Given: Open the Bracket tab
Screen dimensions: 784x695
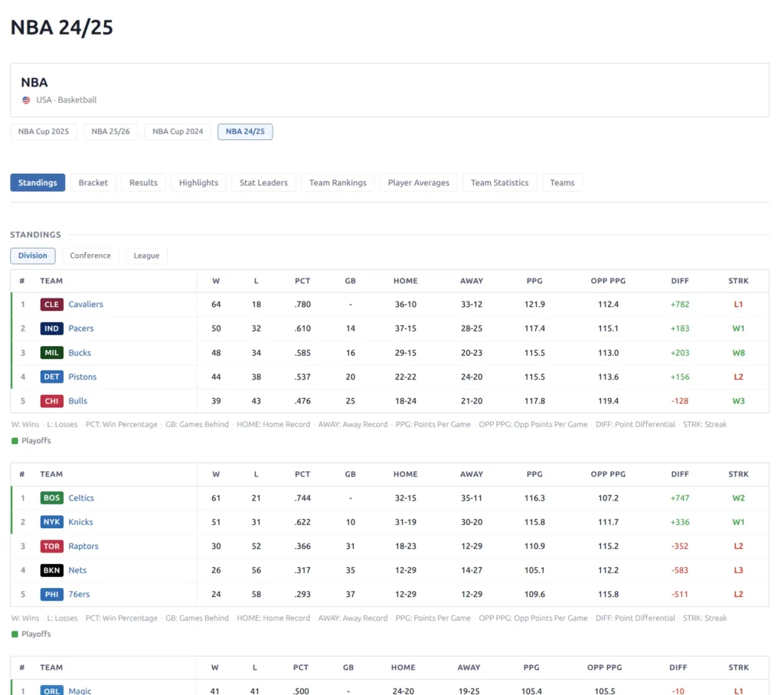Looking at the screenshot, I should pos(93,182).
